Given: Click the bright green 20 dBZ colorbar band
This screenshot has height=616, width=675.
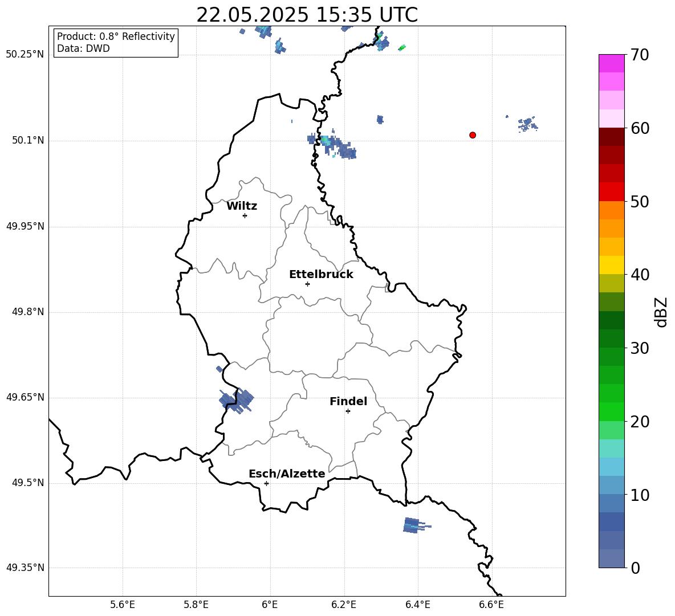Looking at the screenshot, I should point(611,411).
